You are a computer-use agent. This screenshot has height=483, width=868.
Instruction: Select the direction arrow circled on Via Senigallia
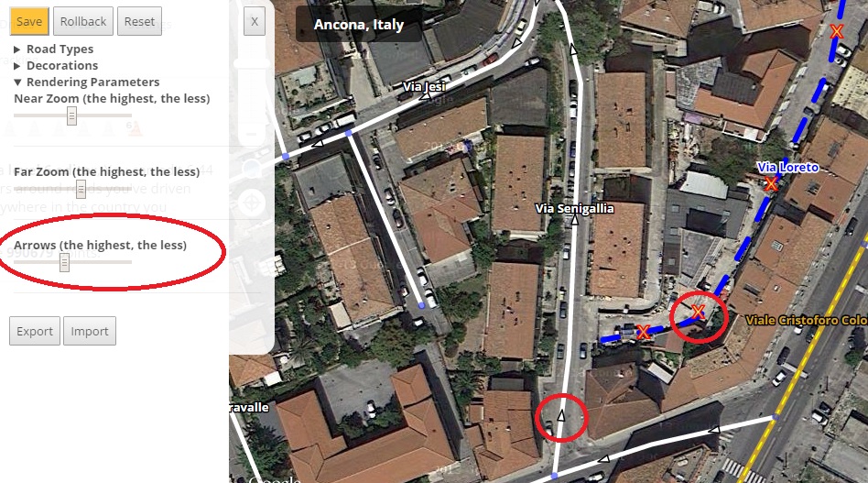pos(560,415)
